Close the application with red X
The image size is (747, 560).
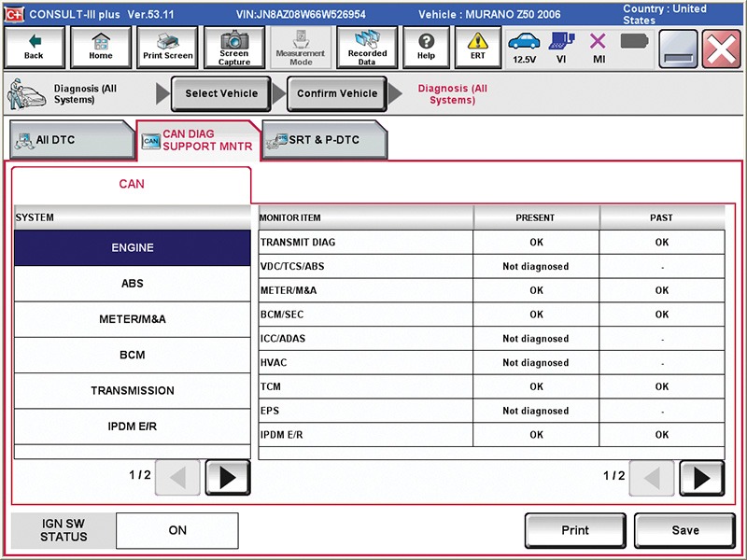(721, 49)
